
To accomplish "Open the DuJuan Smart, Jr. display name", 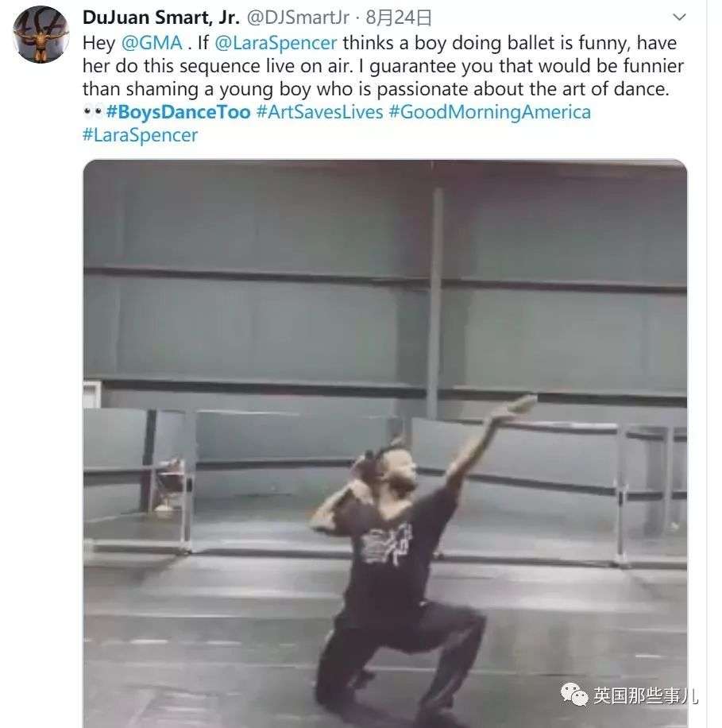I will pyautogui.click(x=160, y=17).
